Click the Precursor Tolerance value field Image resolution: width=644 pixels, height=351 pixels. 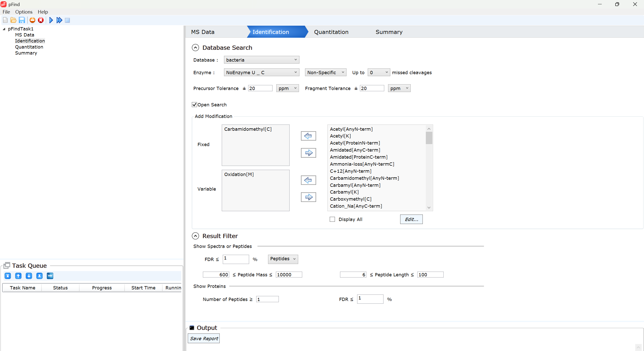click(x=260, y=88)
